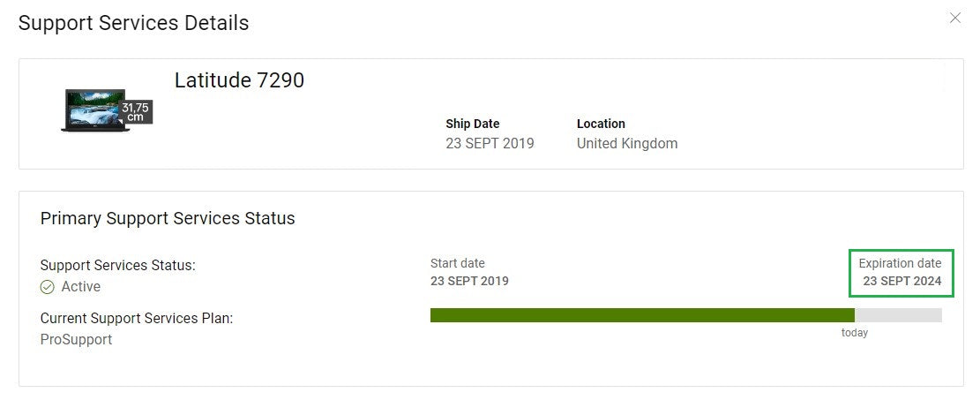Click the Current Support Services Plan label
The width and height of the screenshot is (980, 400).
point(137,319)
